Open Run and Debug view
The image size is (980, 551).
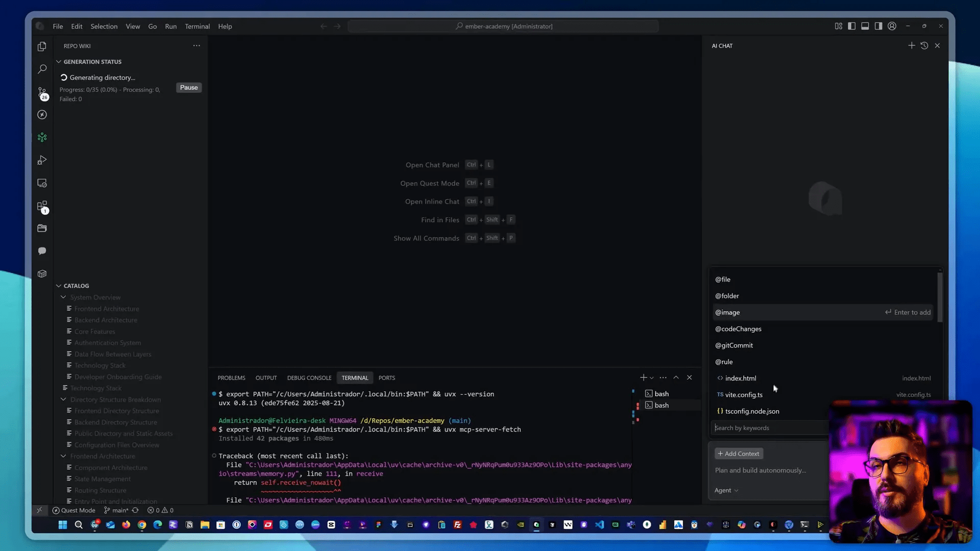[x=42, y=160]
